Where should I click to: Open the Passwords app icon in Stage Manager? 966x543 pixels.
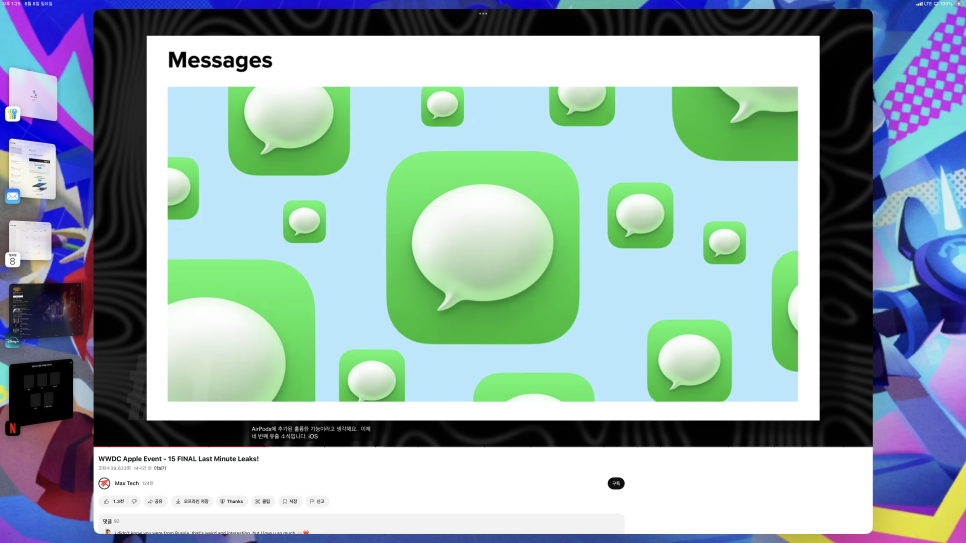(12, 114)
